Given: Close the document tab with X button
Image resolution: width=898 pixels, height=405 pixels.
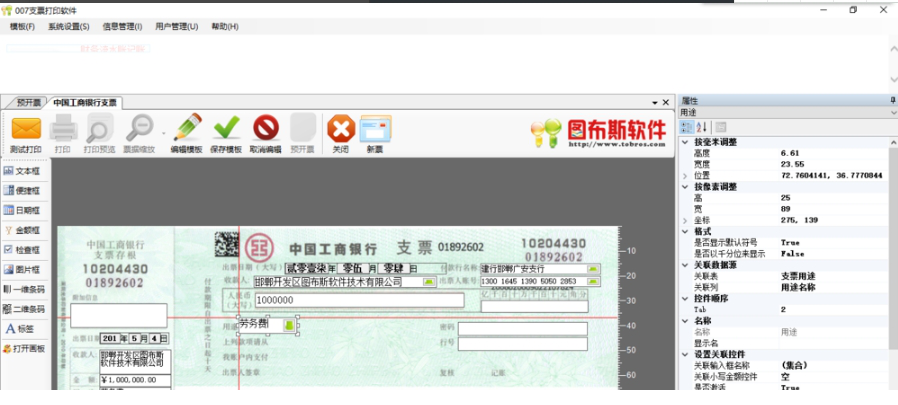Looking at the screenshot, I should click(x=665, y=103).
